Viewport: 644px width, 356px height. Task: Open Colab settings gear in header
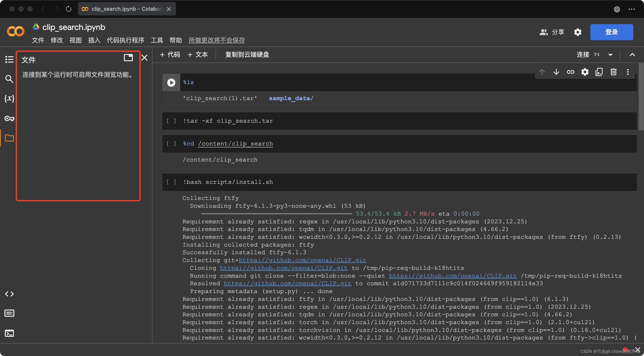tap(578, 32)
